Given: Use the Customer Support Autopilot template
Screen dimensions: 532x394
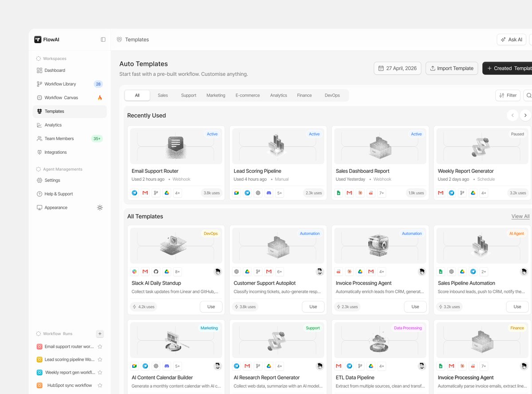Looking at the screenshot, I should (x=313, y=307).
